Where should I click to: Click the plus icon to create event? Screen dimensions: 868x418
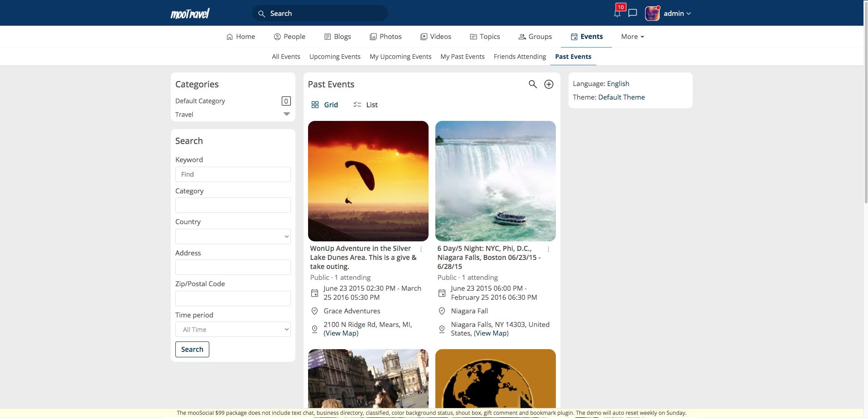click(x=549, y=84)
